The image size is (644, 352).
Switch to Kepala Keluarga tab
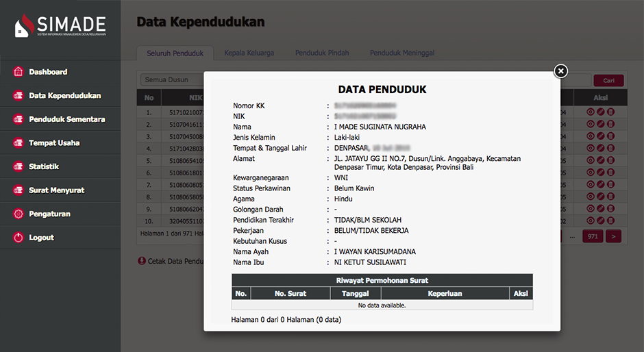[249, 53]
